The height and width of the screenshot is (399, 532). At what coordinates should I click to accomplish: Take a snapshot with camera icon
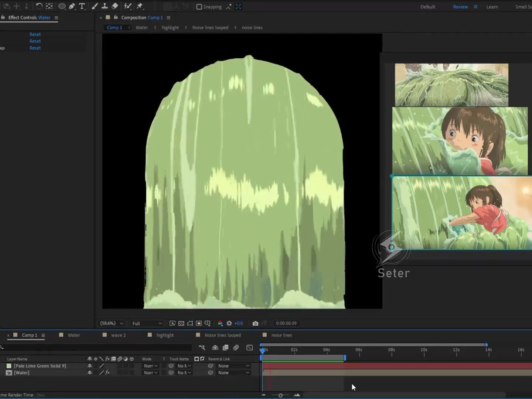pyautogui.click(x=255, y=323)
